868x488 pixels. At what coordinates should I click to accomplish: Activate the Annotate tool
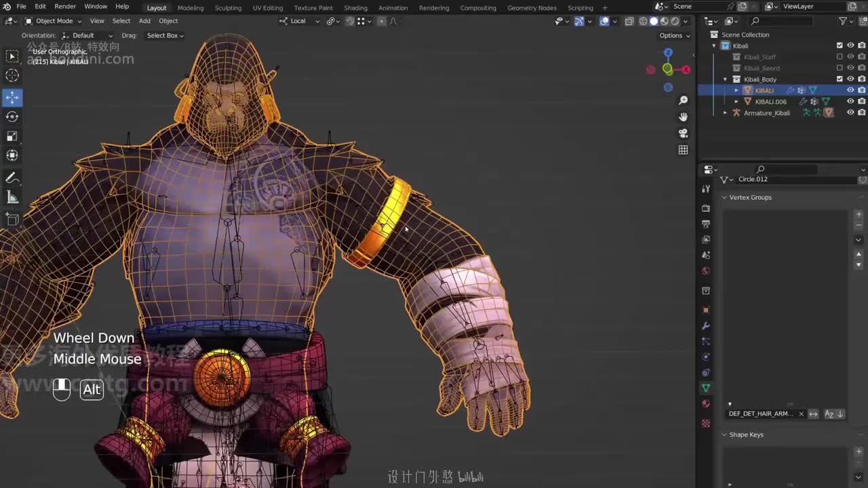[x=12, y=178]
